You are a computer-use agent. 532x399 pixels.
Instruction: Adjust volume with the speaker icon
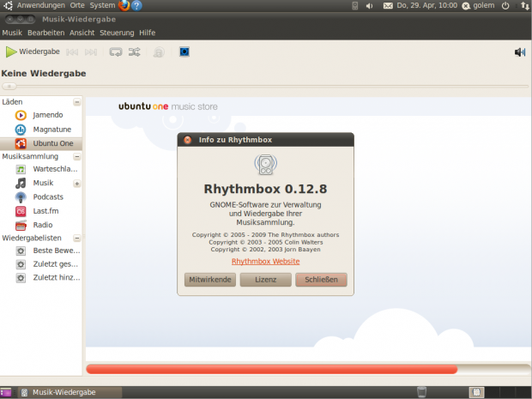520,51
